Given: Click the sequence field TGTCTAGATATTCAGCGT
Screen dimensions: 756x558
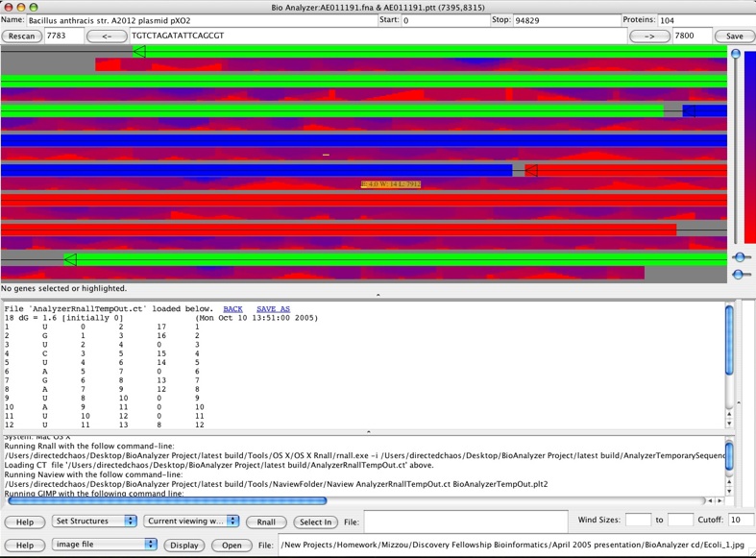Looking at the screenshot, I should [x=378, y=36].
